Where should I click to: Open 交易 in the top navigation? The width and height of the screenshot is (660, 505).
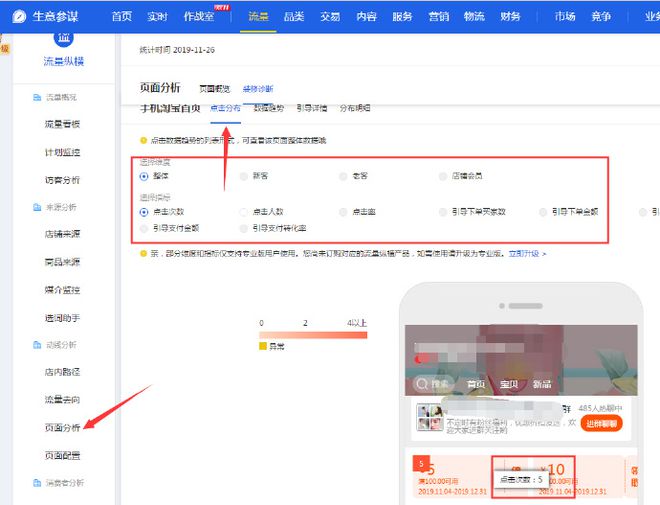pyautogui.click(x=330, y=17)
